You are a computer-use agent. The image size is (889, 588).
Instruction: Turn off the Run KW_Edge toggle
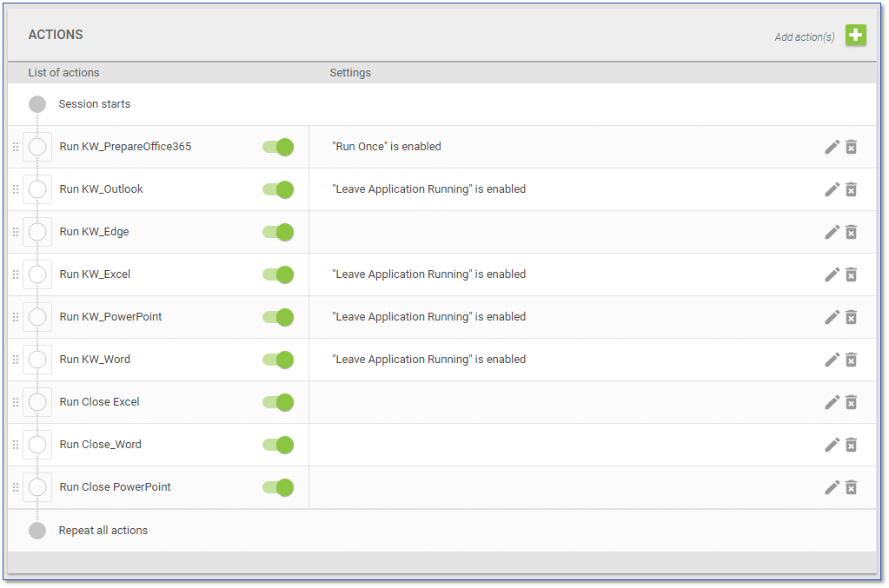(278, 232)
